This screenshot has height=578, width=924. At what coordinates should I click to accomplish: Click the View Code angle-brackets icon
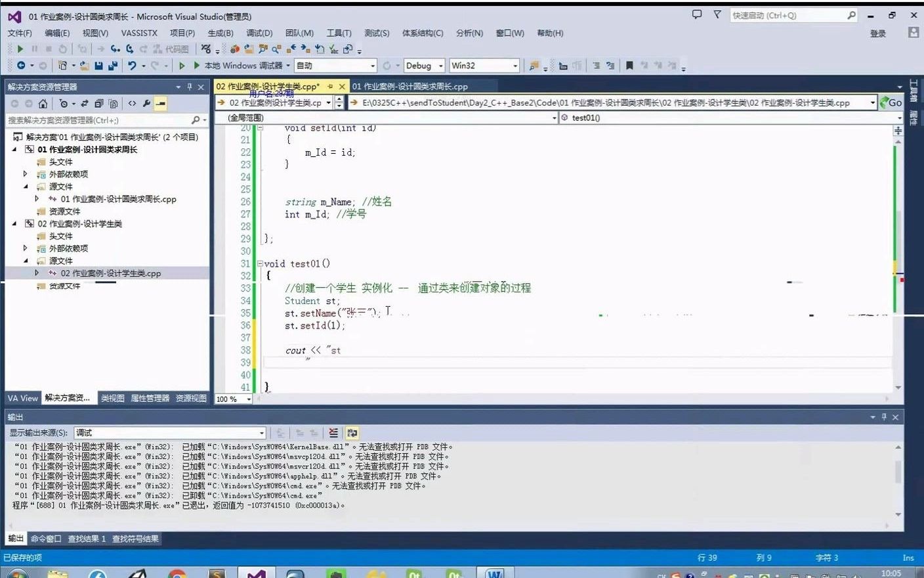pyautogui.click(x=133, y=104)
